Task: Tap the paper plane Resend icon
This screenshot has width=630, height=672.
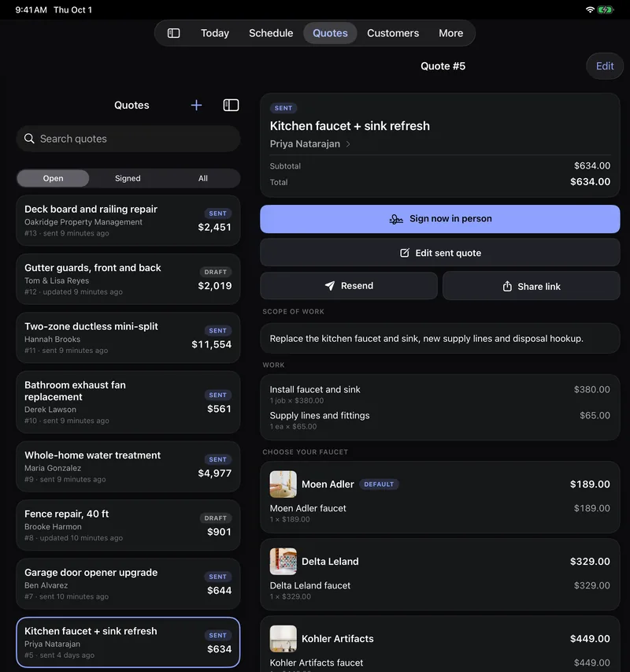Action: (330, 286)
